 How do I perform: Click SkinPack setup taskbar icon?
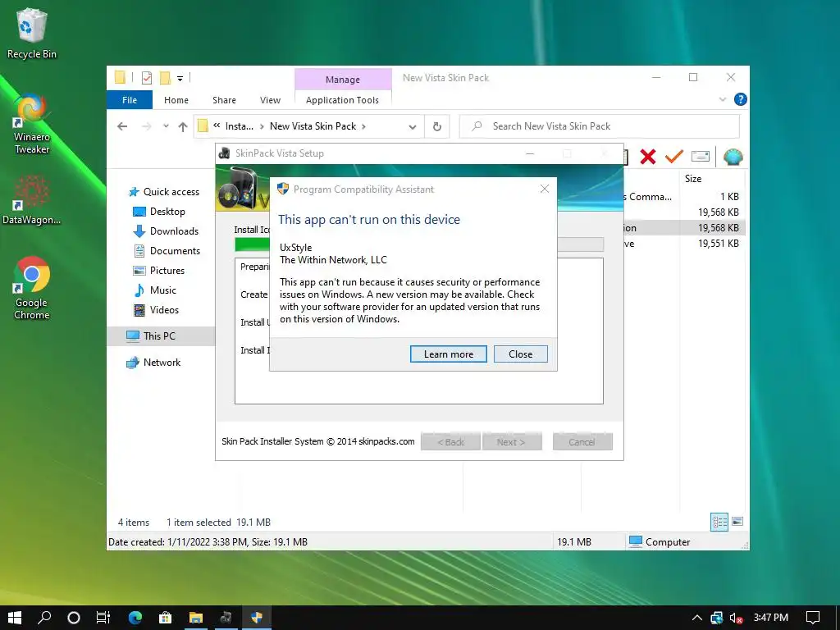coord(226,618)
